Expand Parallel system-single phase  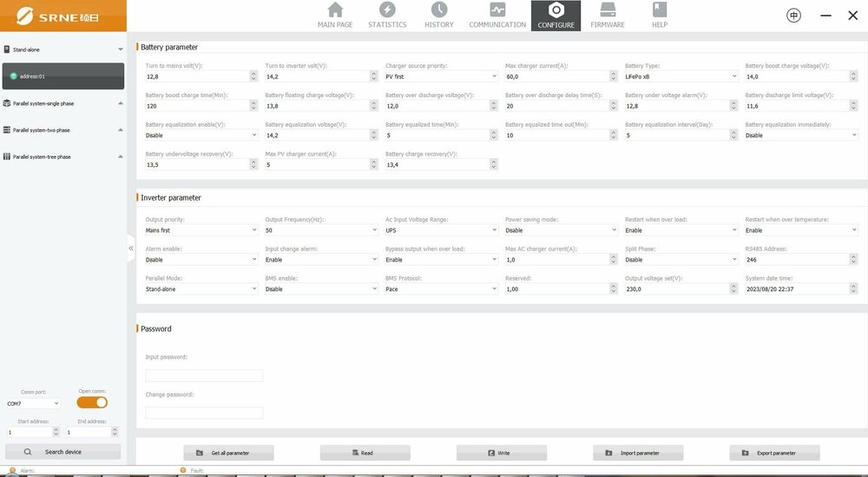tap(63, 103)
